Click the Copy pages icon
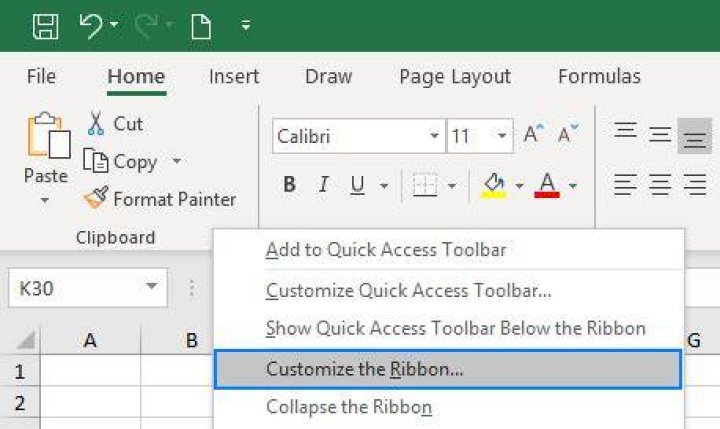 pos(96,161)
